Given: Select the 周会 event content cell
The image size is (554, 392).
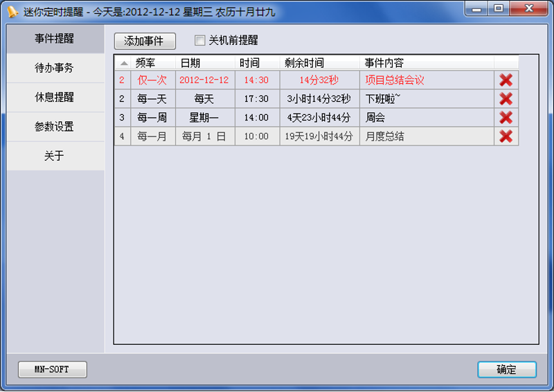Looking at the screenshot, I should [x=427, y=118].
